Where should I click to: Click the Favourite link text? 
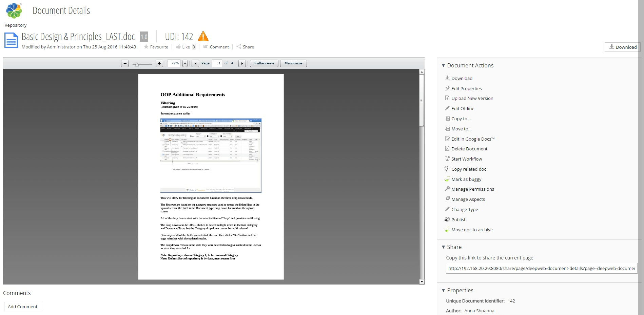pyautogui.click(x=159, y=47)
